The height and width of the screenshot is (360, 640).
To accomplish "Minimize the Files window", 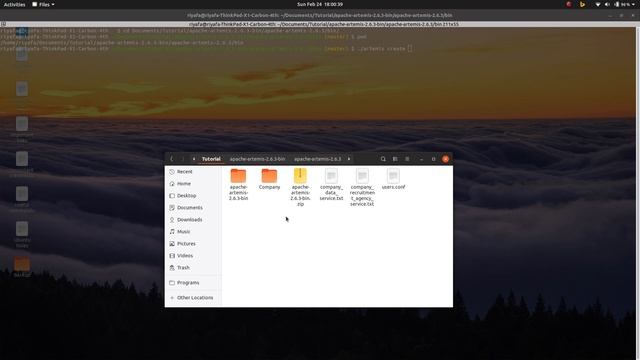I will (x=421, y=159).
